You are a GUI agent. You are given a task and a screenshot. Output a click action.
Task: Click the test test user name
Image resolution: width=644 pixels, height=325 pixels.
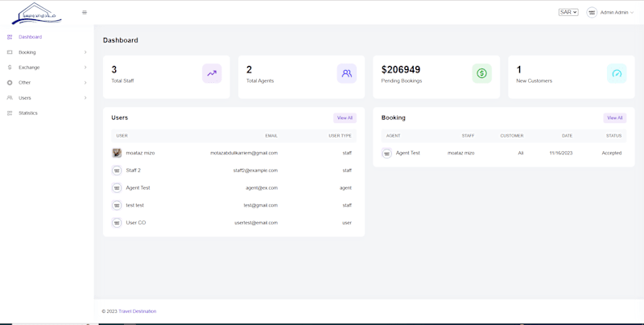[x=134, y=205]
